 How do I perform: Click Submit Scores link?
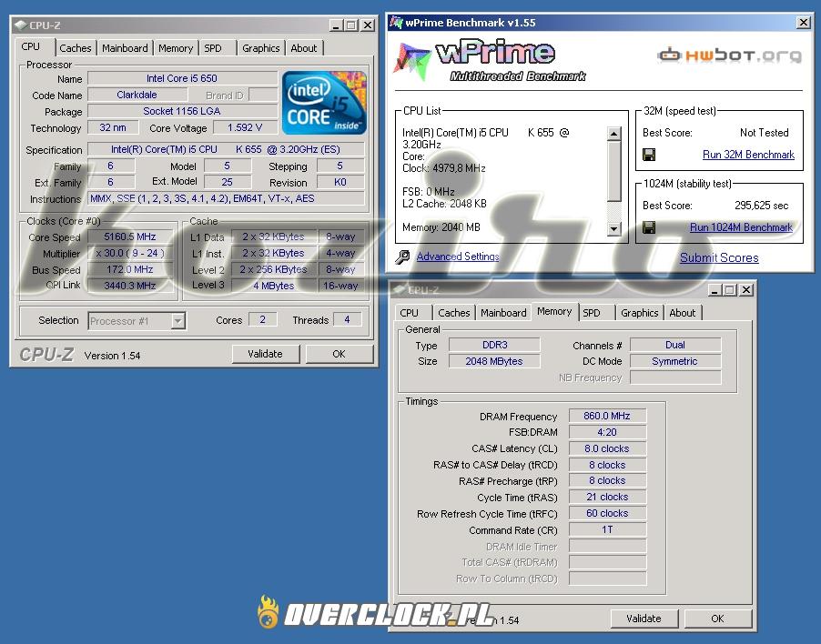[719, 257]
